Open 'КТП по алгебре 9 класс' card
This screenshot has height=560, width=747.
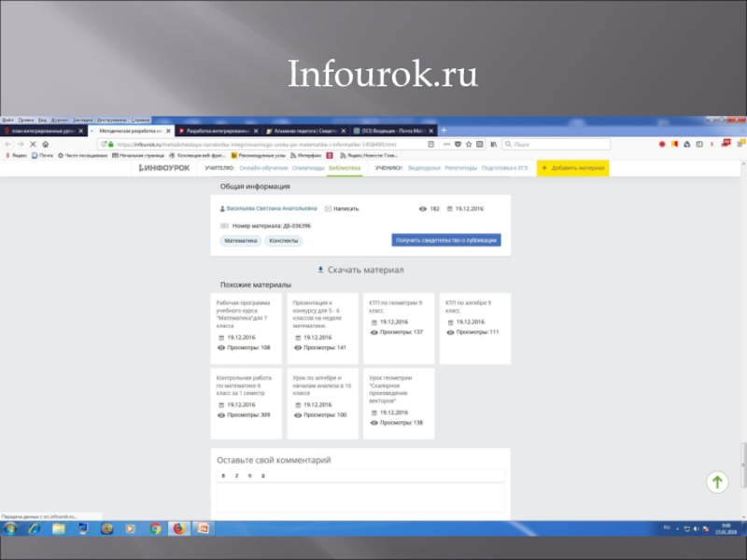pyautogui.click(x=474, y=329)
